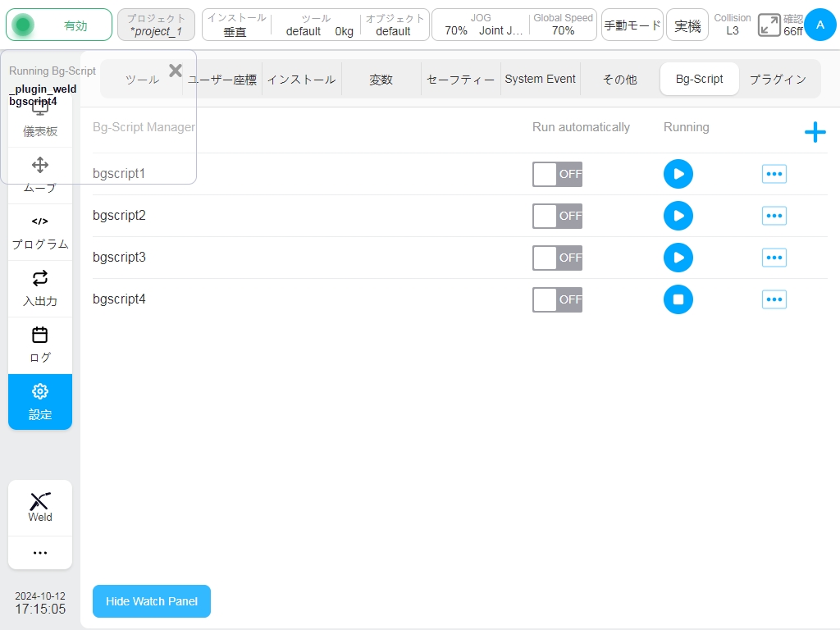The image size is (840, 630).
Task: Close the Running Bg-Script watch panel
Action: coord(176,71)
